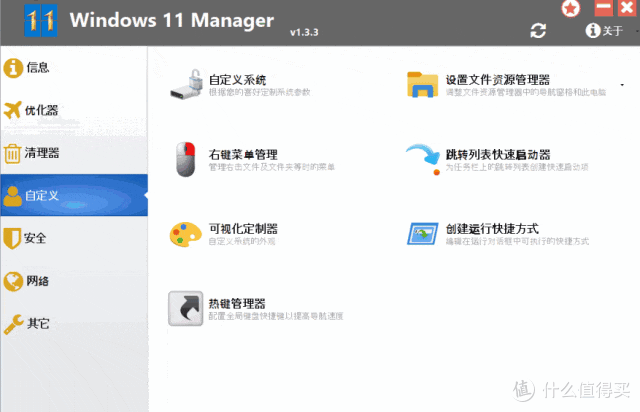Open 自定义系统 drive-with-lock icon

click(187, 84)
